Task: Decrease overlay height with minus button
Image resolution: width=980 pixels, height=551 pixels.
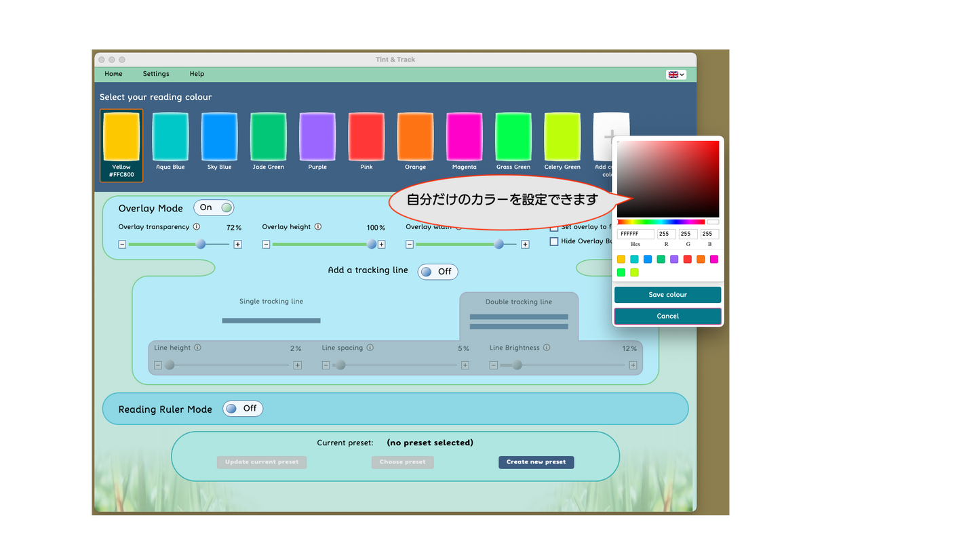Action: pos(266,245)
